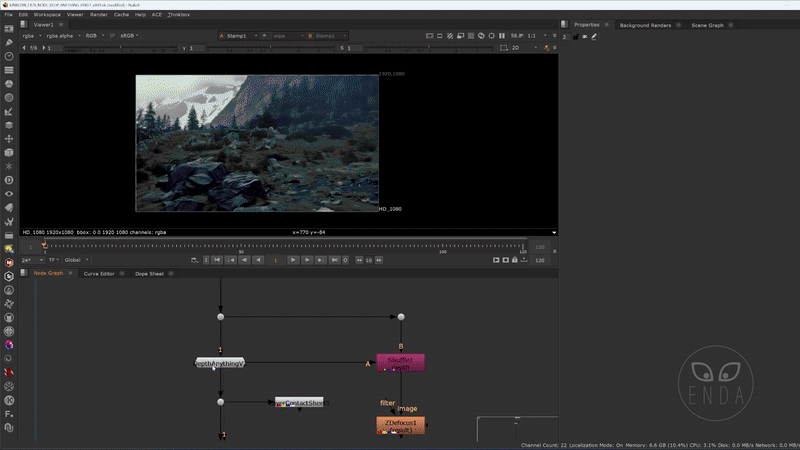This screenshot has height=450, width=800.
Task: Click the timeline frame slider
Action: pyautogui.click(x=285, y=245)
